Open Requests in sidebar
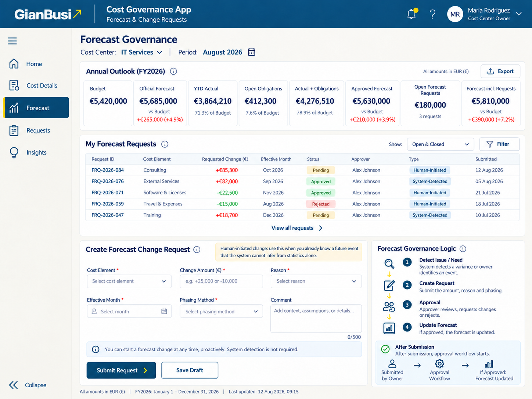Screen dimensions: 532x399 (36, 130)
